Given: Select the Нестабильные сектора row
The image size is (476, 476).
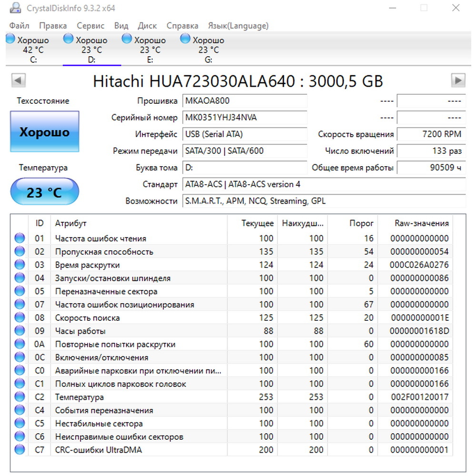Looking at the screenshot, I should [233, 423].
